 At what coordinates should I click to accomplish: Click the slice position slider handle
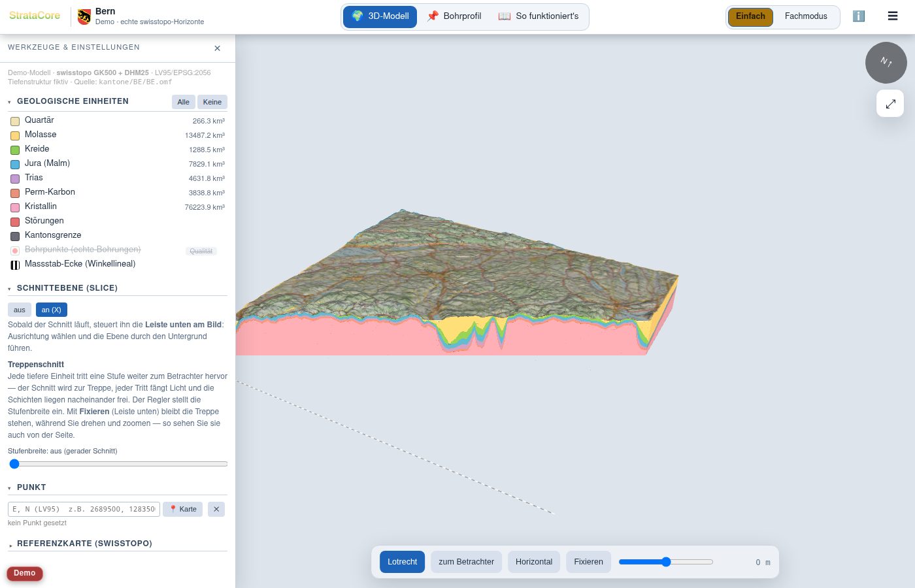click(666, 562)
